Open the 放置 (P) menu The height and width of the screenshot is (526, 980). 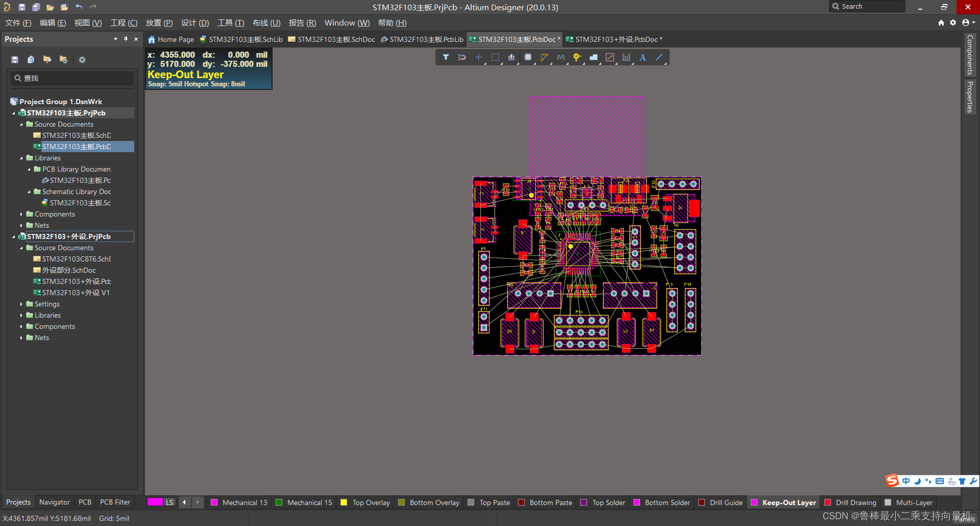tap(159, 23)
